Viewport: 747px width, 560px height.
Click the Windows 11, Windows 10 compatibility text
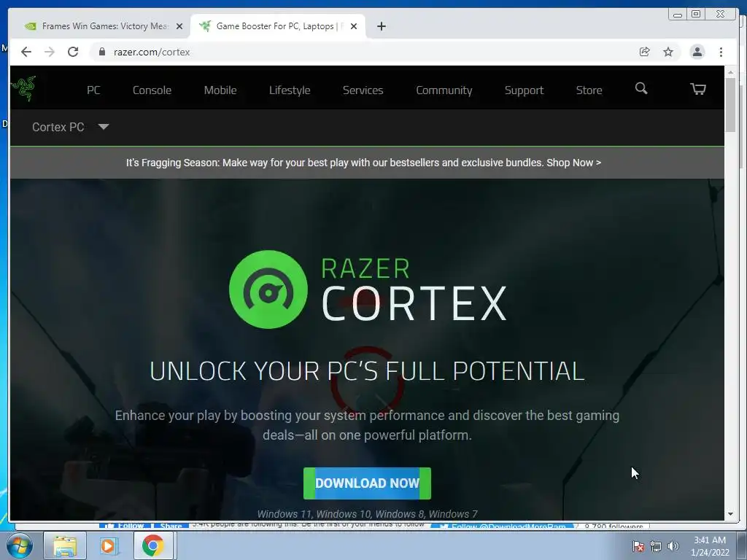click(x=368, y=514)
